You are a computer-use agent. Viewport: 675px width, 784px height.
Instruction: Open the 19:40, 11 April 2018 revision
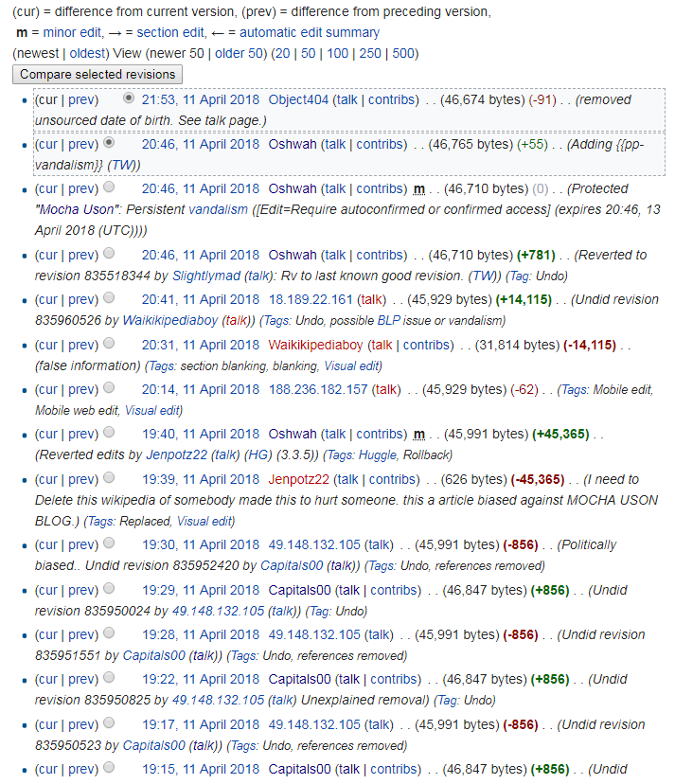tap(201, 434)
